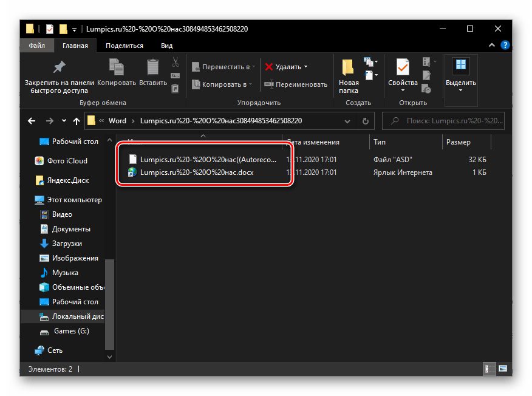
Task: Click the pin to Quick Access icon
Action: pyautogui.click(x=59, y=67)
